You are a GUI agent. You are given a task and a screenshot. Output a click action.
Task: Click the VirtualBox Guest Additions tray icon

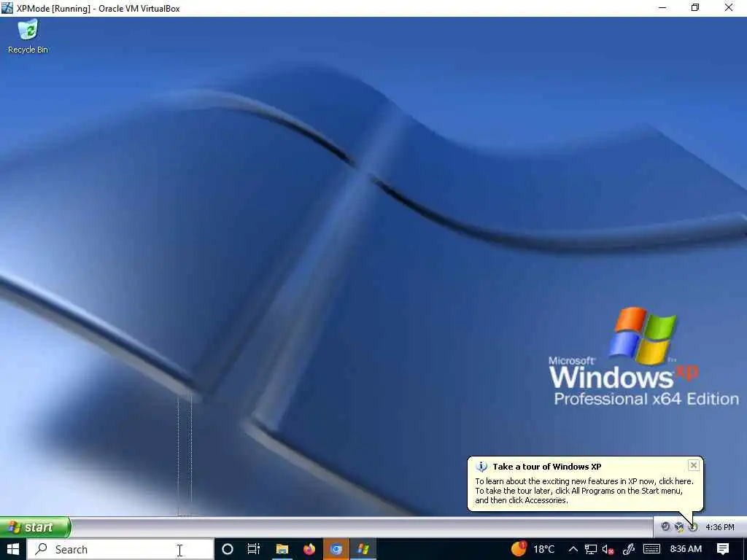click(x=679, y=526)
